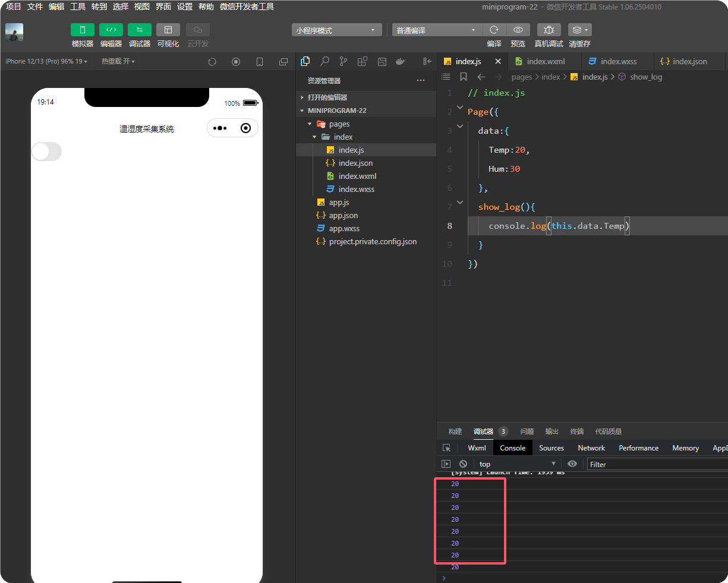Click the Compile (编译) refresh icon
The height and width of the screenshot is (583, 728).
click(x=494, y=30)
